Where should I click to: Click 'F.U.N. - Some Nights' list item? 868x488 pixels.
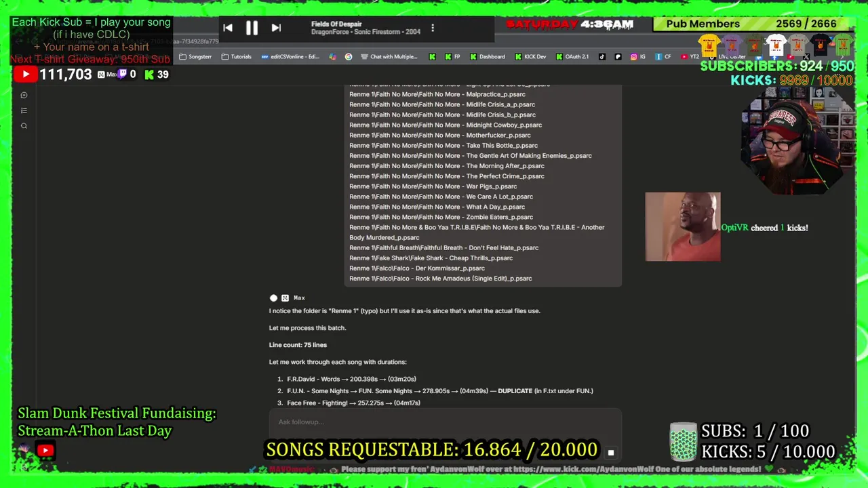pyautogui.click(x=439, y=390)
